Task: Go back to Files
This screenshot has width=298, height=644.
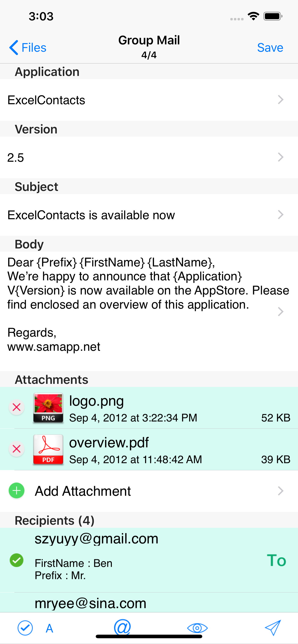Action: 28,47
